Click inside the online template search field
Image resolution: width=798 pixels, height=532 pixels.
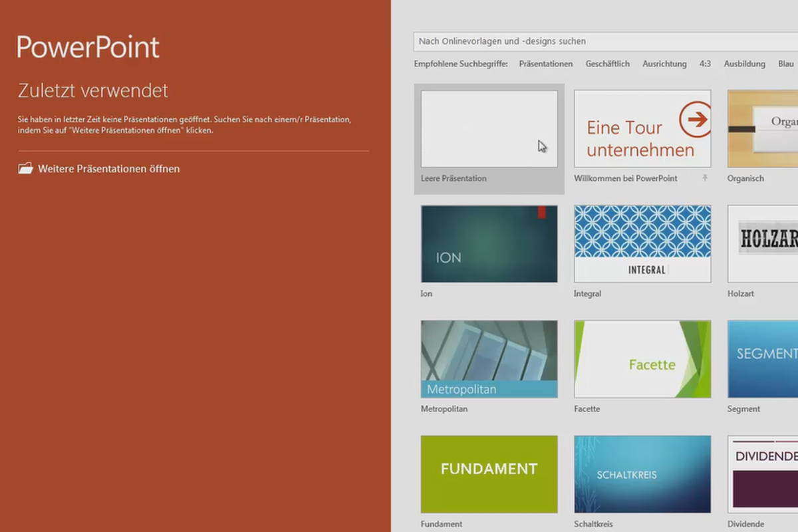(x=598, y=41)
